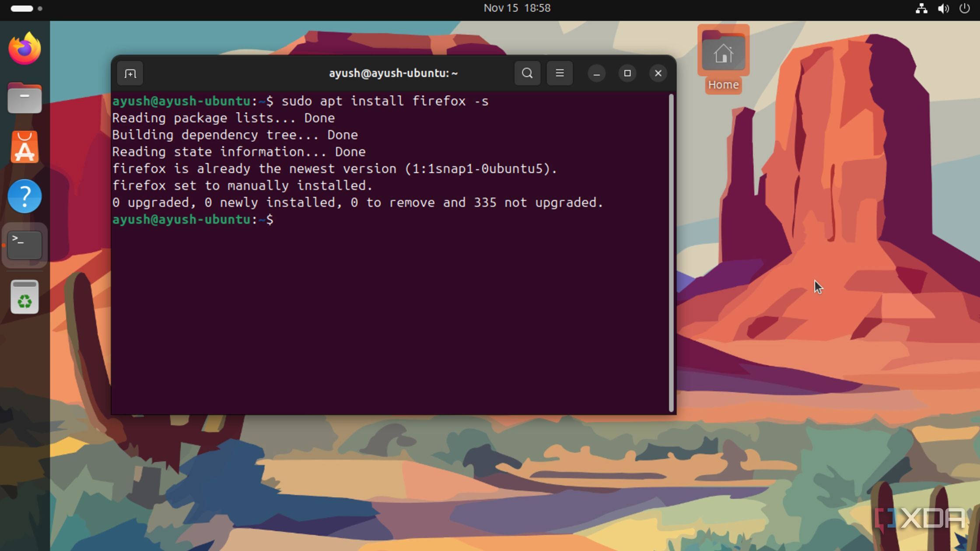Click the volume icon in top bar
980x551 pixels.
click(943, 8)
